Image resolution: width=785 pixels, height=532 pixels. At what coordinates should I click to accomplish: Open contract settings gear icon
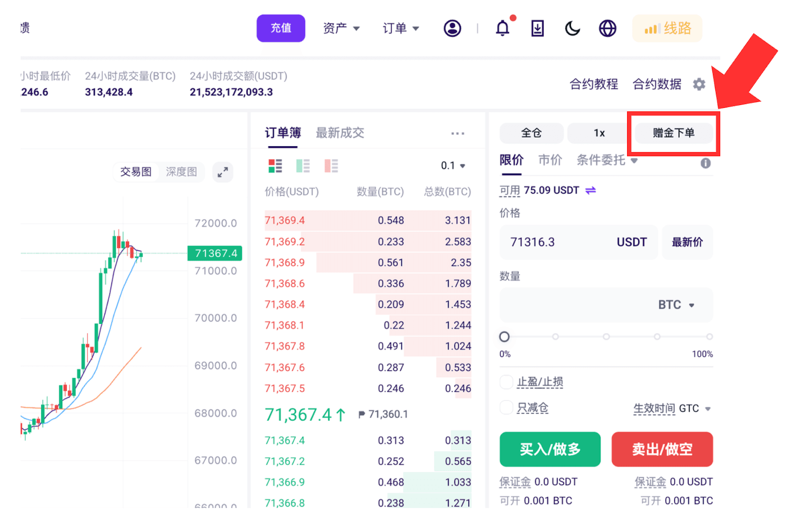click(x=699, y=84)
